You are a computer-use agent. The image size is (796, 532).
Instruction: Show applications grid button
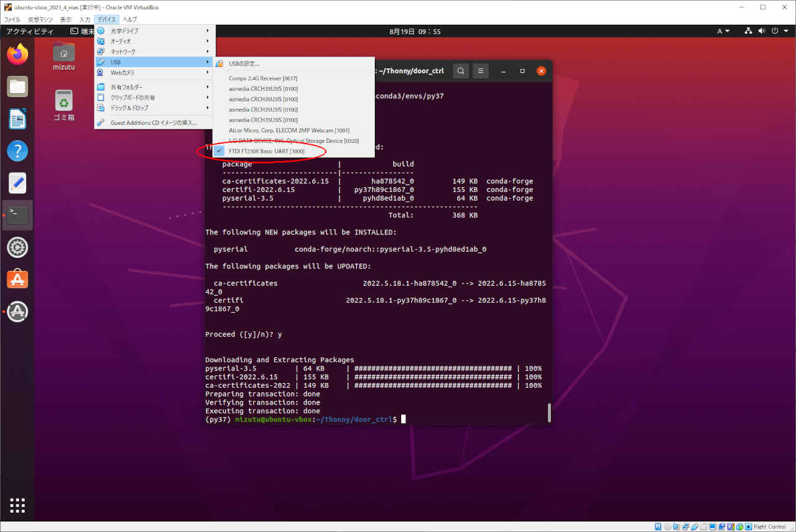17,504
